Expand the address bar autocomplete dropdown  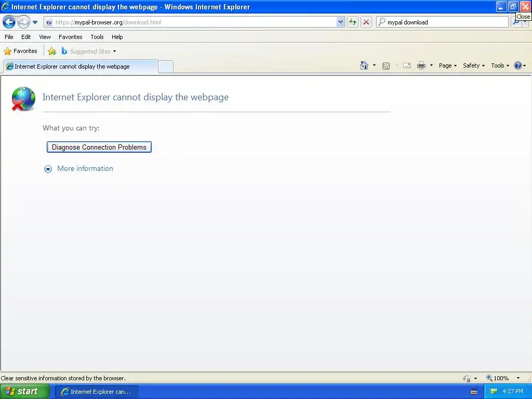pyautogui.click(x=340, y=22)
